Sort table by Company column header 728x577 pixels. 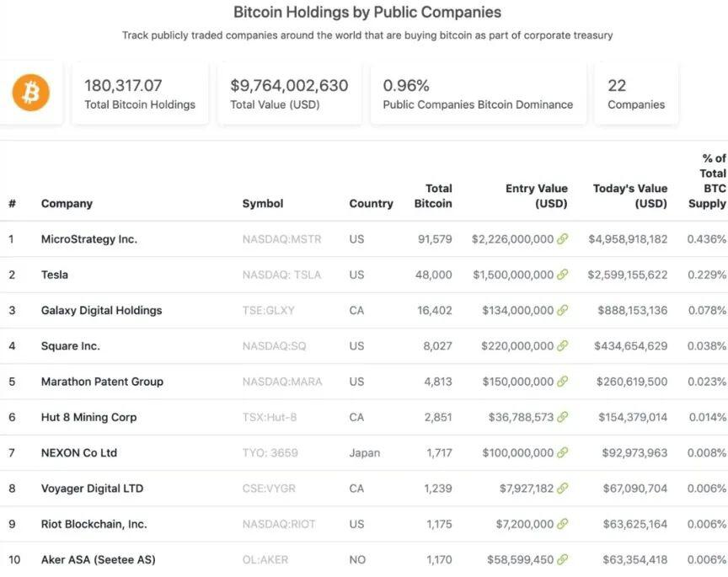67,204
